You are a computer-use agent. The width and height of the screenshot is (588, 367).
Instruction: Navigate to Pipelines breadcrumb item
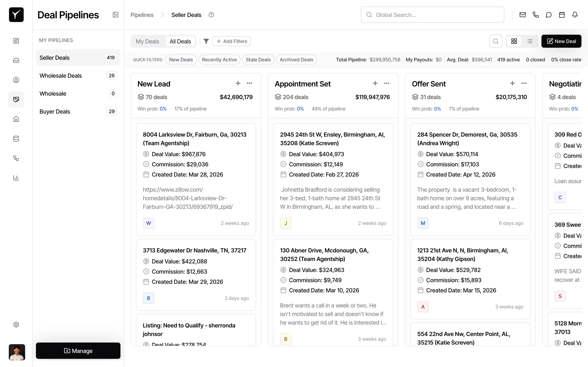142,14
